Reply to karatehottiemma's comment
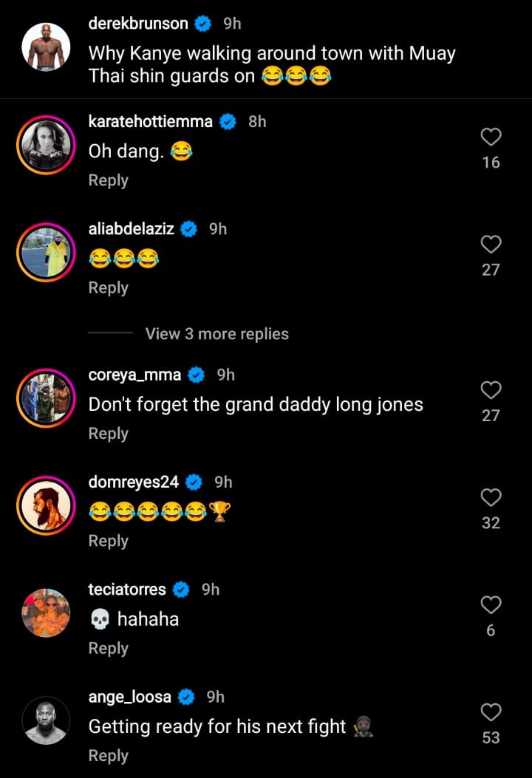532x778 pixels. click(x=109, y=180)
